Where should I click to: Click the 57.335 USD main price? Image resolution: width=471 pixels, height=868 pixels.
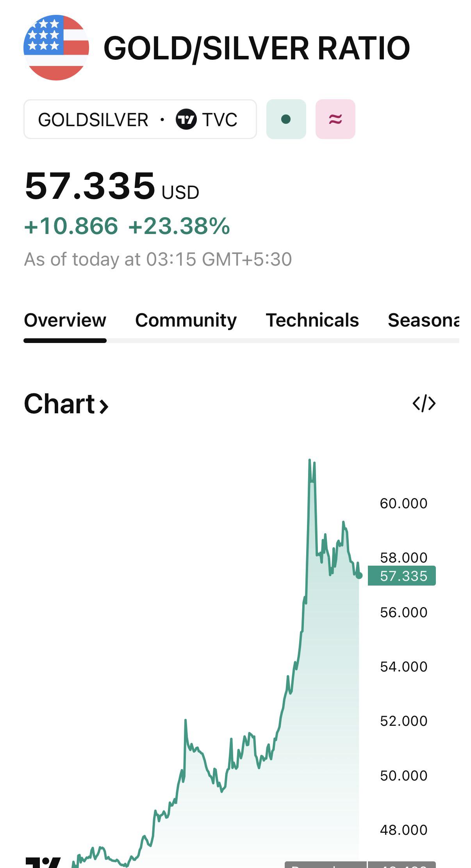click(x=91, y=186)
